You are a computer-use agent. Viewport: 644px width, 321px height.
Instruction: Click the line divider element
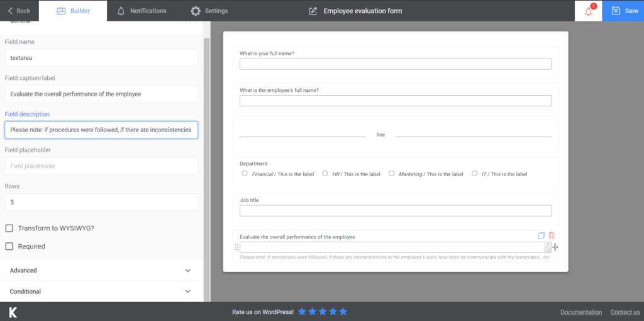(x=396, y=135)
